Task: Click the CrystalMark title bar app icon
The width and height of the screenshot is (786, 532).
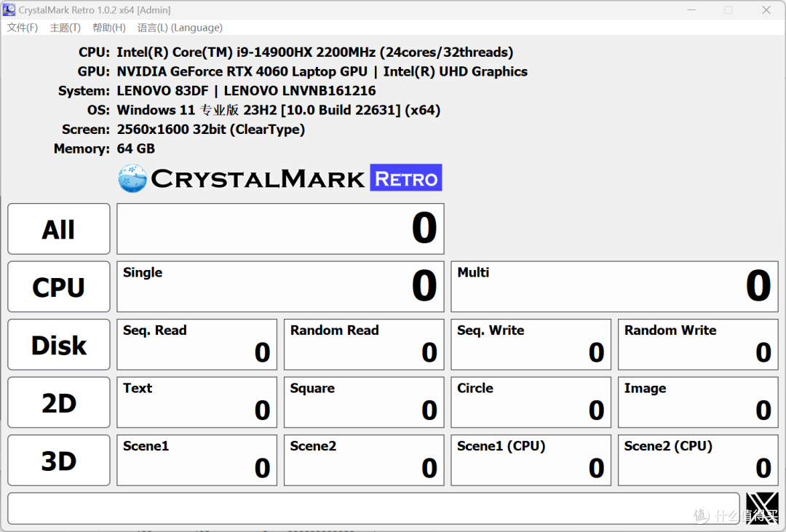Action: (9, 9)
